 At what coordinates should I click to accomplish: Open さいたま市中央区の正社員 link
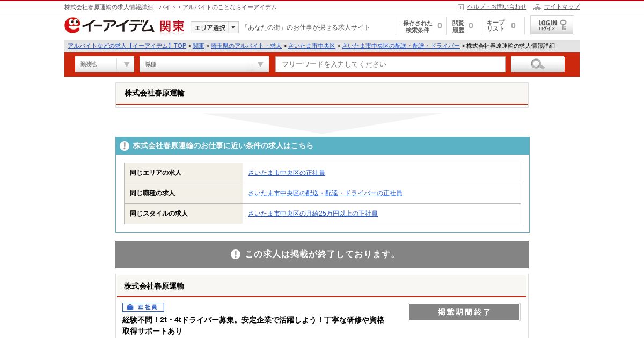tap(287, 173)
